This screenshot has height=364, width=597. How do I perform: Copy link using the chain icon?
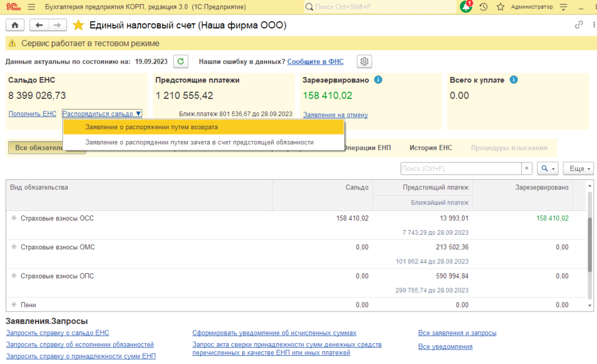[579, 25]
